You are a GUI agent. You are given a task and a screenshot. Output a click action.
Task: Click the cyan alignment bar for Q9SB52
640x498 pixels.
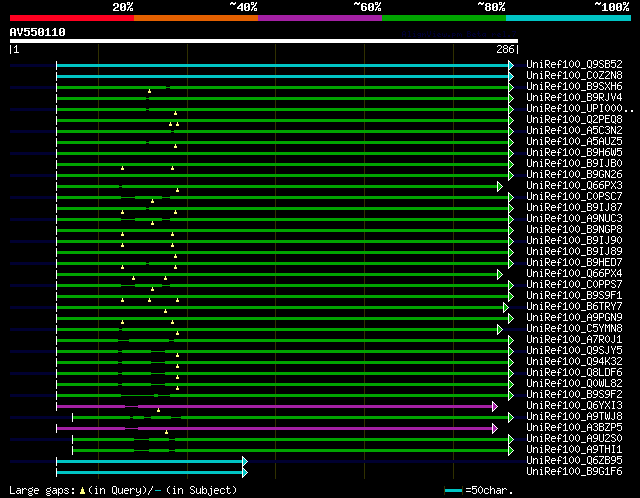(x=282, y=65)
